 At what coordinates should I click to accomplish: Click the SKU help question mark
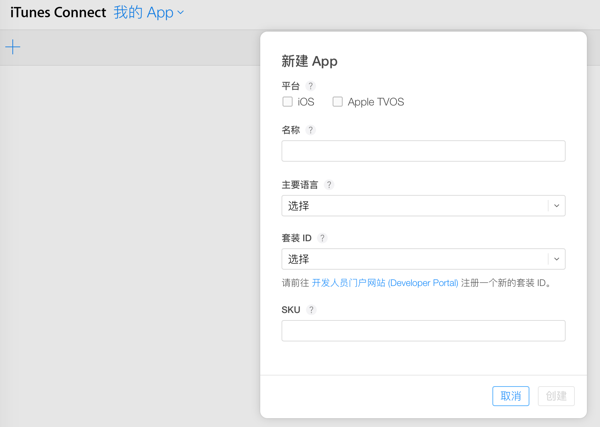coord(311,310)
